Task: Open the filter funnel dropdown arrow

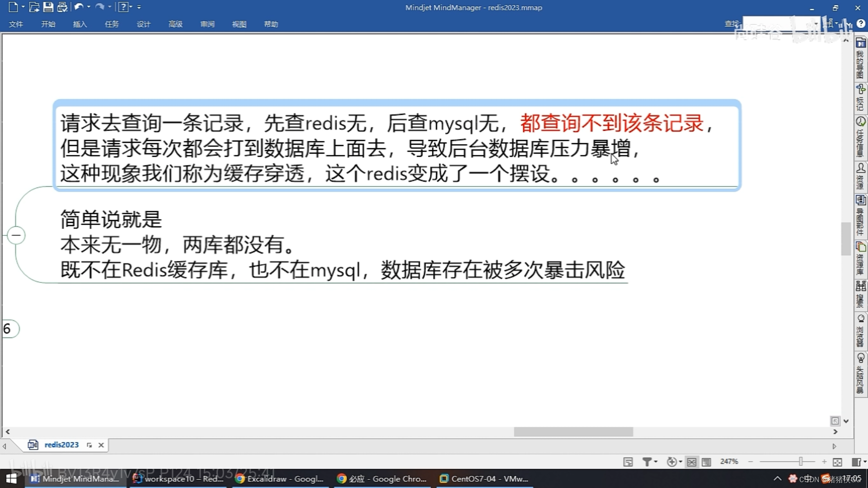Action: (656, 462)
